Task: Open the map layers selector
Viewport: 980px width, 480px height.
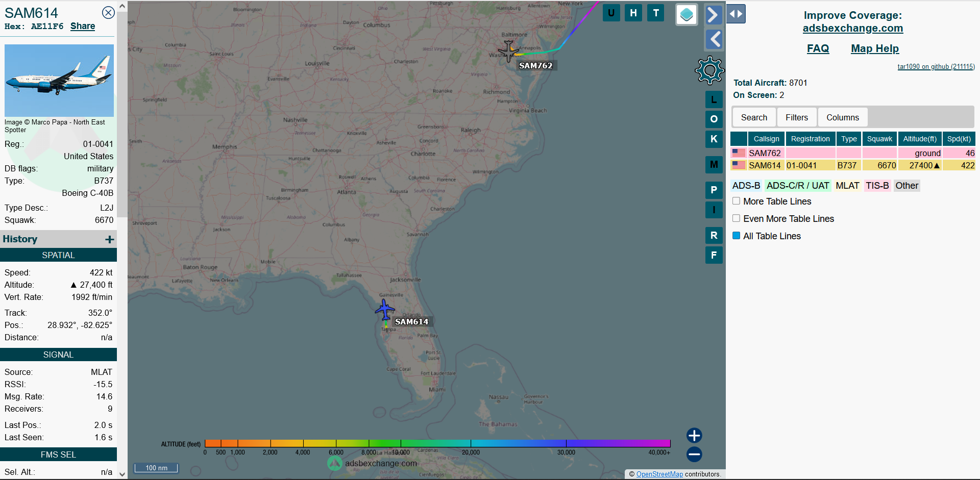Action: point(687,15)
